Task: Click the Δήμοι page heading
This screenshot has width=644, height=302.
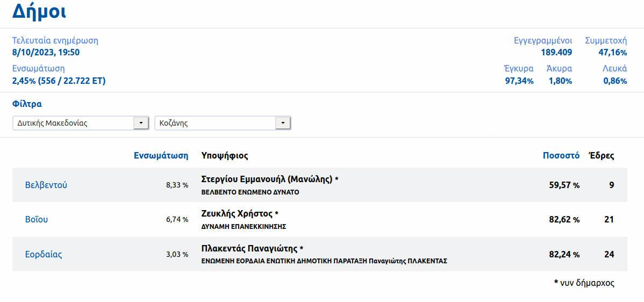Action: point(39,12)
